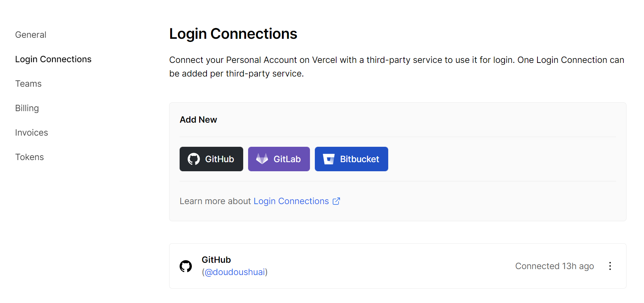Open General settings in the sidebar
Screen dimensions: 644x303
pos(31,35)
